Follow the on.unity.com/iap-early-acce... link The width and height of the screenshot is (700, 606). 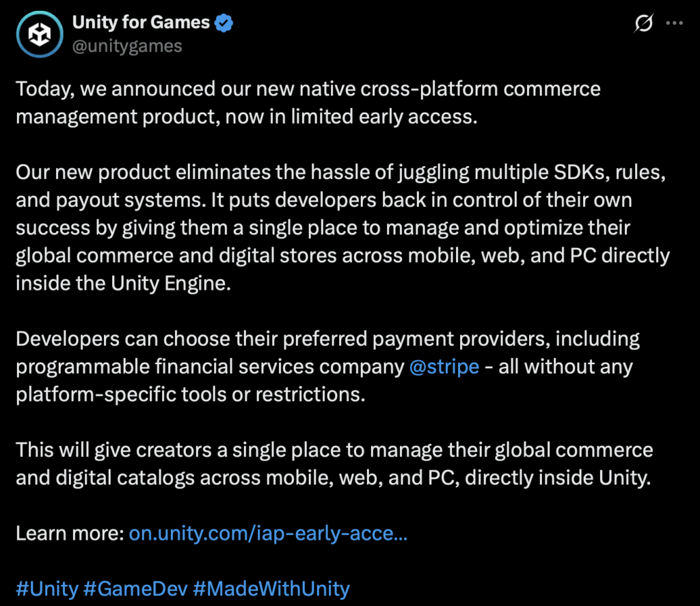[268, 533]
